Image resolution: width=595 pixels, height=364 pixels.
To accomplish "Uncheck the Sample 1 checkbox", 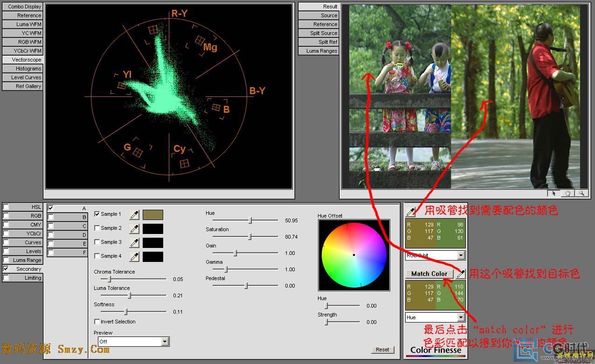I will [97, 214].
